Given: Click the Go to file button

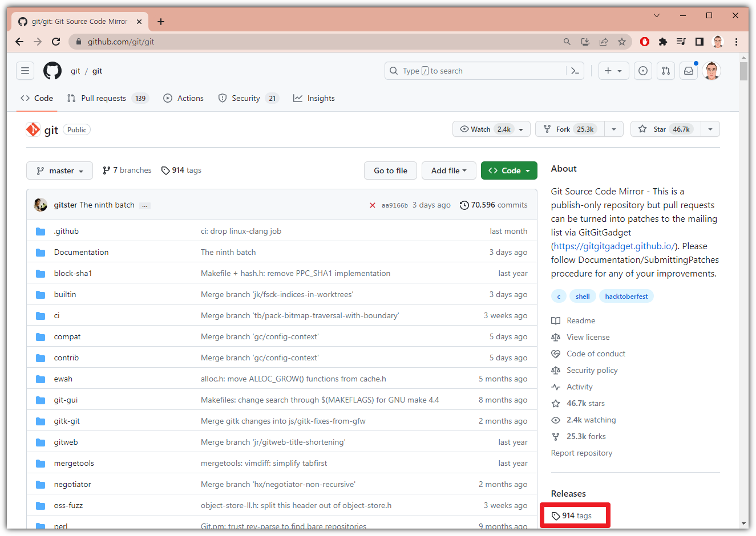Looking at the screenshot, I should click(x=391, y=170).
